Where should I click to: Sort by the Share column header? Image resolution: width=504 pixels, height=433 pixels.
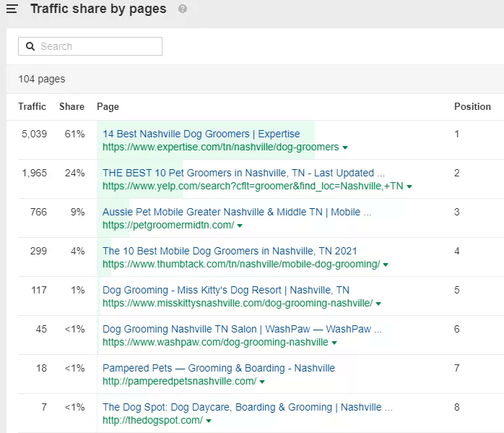71,106
